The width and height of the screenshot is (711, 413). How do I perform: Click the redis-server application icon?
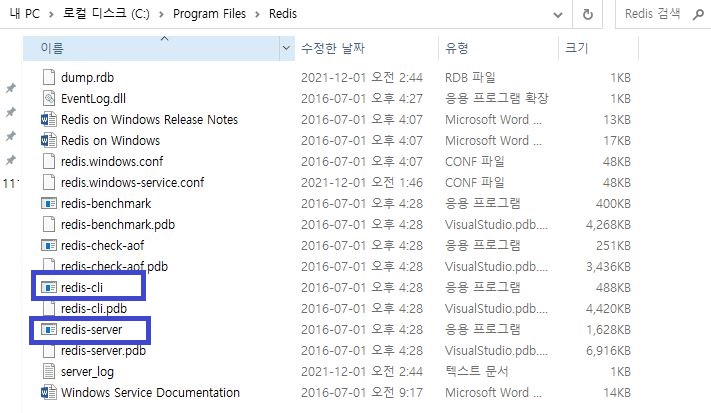(x=49, y=330)
